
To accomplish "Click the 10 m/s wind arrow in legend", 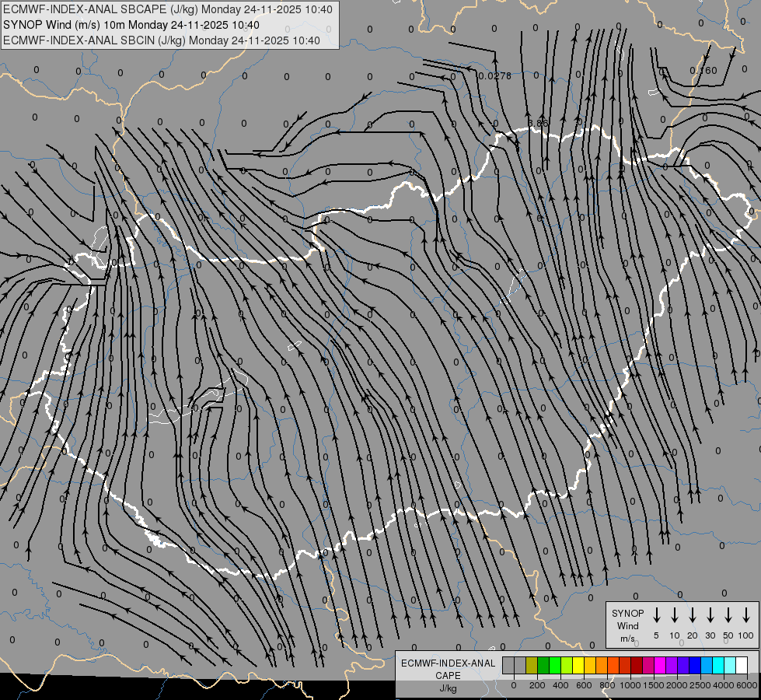I will (x=674, y=615).
